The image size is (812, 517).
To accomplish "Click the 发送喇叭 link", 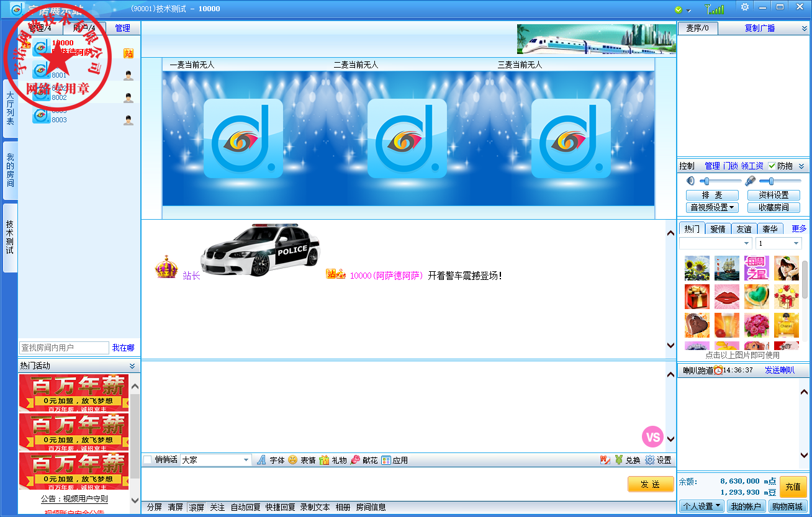I will click(780, 370).
